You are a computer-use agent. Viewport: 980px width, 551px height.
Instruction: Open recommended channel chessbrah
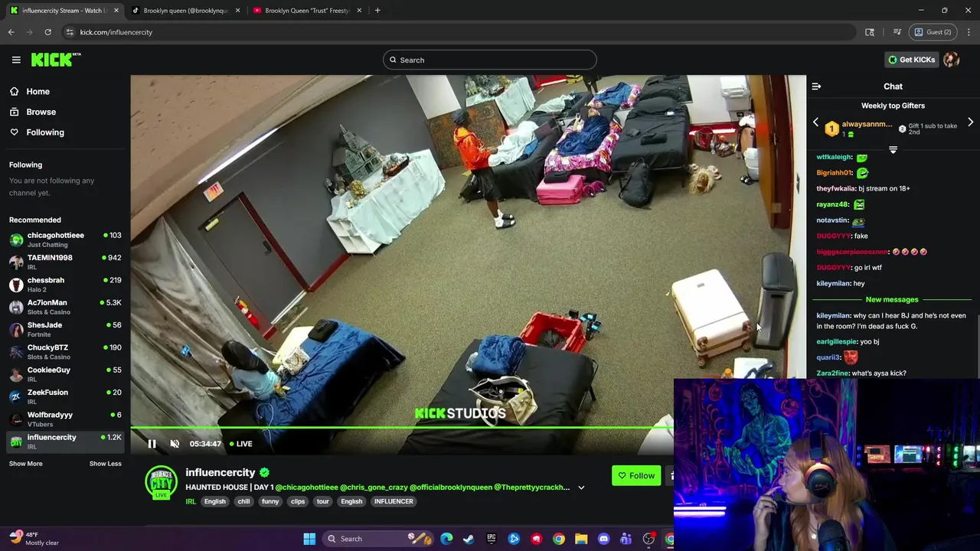pos(65,285)
